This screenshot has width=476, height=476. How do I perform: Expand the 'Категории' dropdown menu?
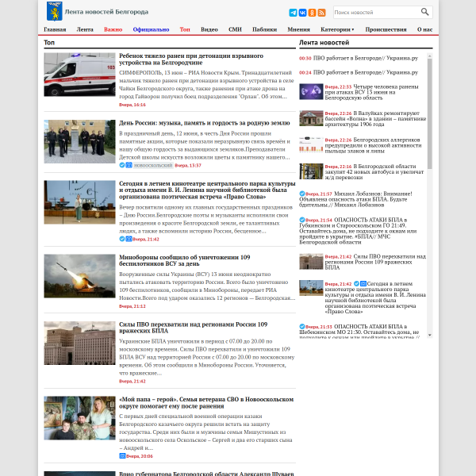[337, 29]
